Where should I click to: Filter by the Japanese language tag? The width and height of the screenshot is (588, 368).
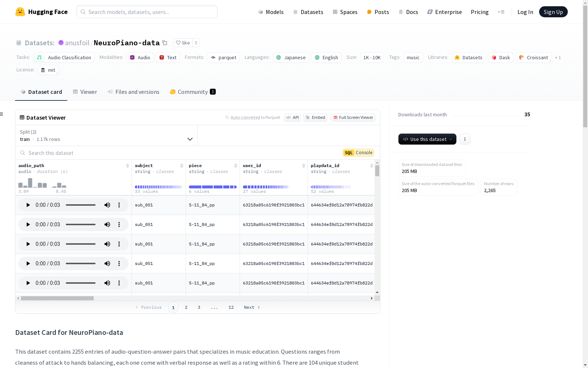point(291,57)
